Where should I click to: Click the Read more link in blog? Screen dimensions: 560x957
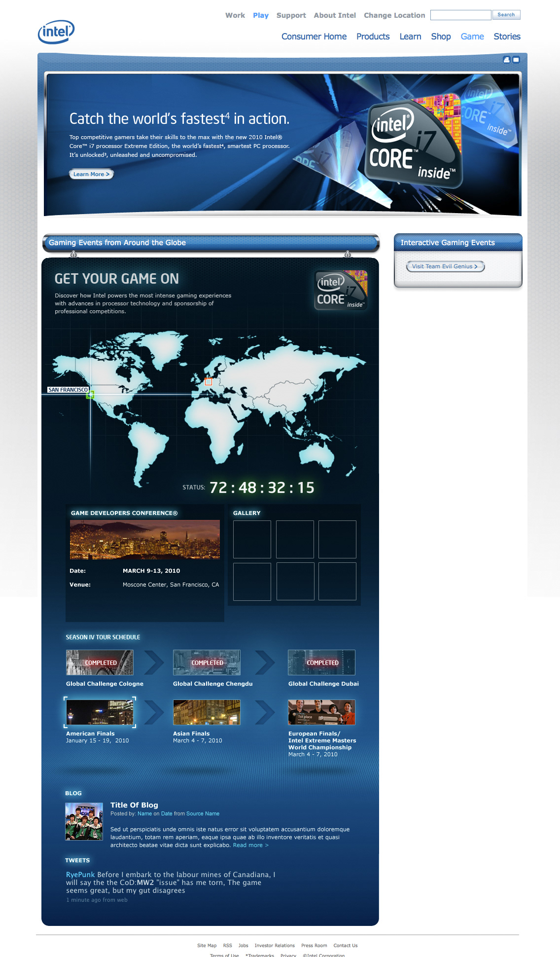[250, 846]
